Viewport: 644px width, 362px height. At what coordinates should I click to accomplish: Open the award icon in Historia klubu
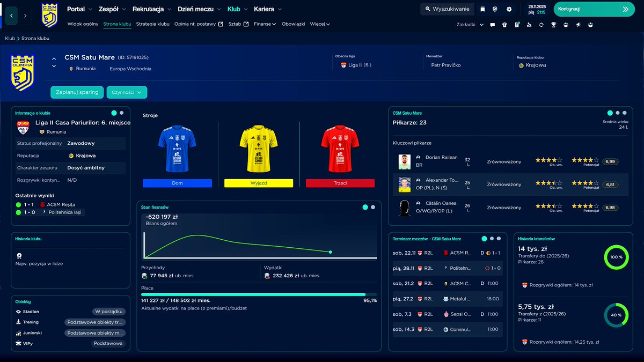point(19,256)
